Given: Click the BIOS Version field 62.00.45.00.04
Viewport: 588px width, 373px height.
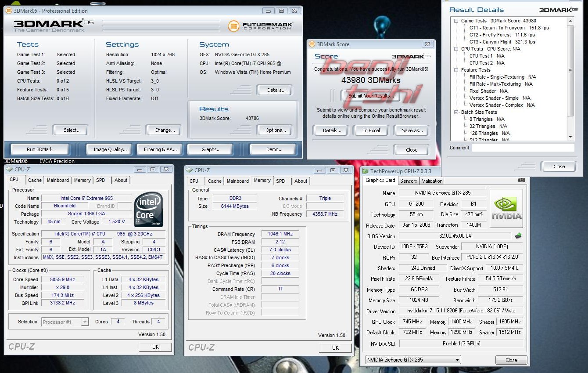Looking at the screenshot, I should [x=455, y=236].
